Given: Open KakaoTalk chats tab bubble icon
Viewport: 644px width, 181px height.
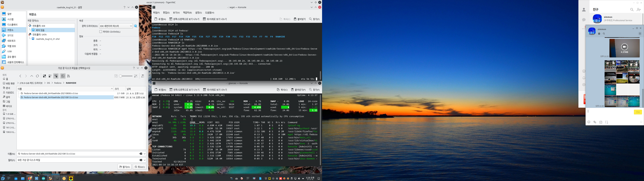Looking at the screenshot, I should point(584,20).
